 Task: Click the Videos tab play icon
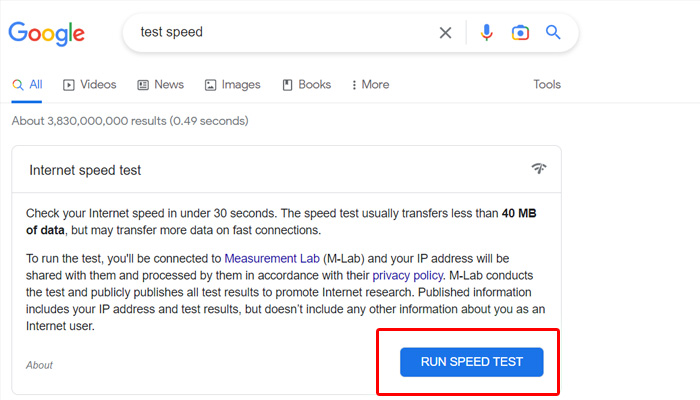pos(69,85)
